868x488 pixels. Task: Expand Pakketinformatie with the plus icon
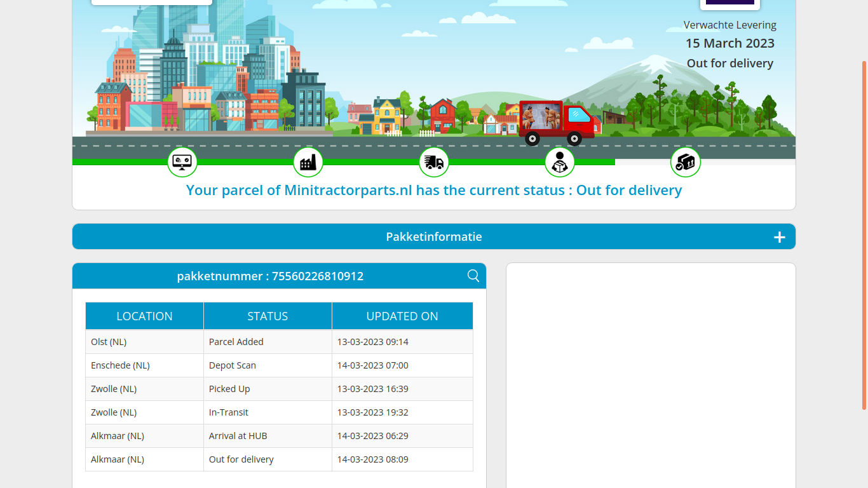pyautogui.click(x=780, y=237)
